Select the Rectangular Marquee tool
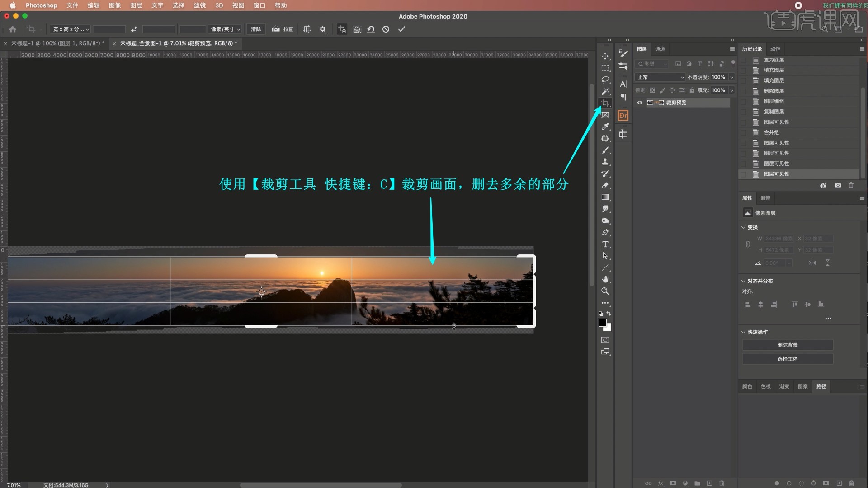The height and width of the screenshot is (488, 868). (605, 68)
